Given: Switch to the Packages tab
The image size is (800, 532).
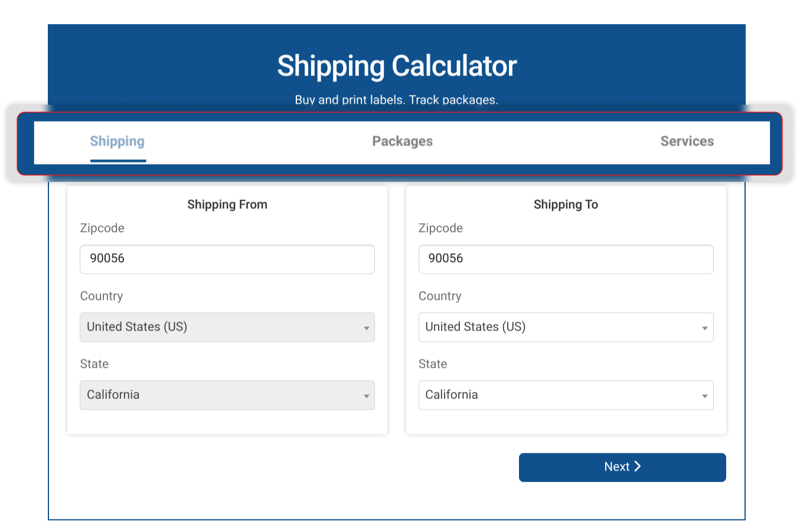Looking at the screenshot, I should (402, 142).
